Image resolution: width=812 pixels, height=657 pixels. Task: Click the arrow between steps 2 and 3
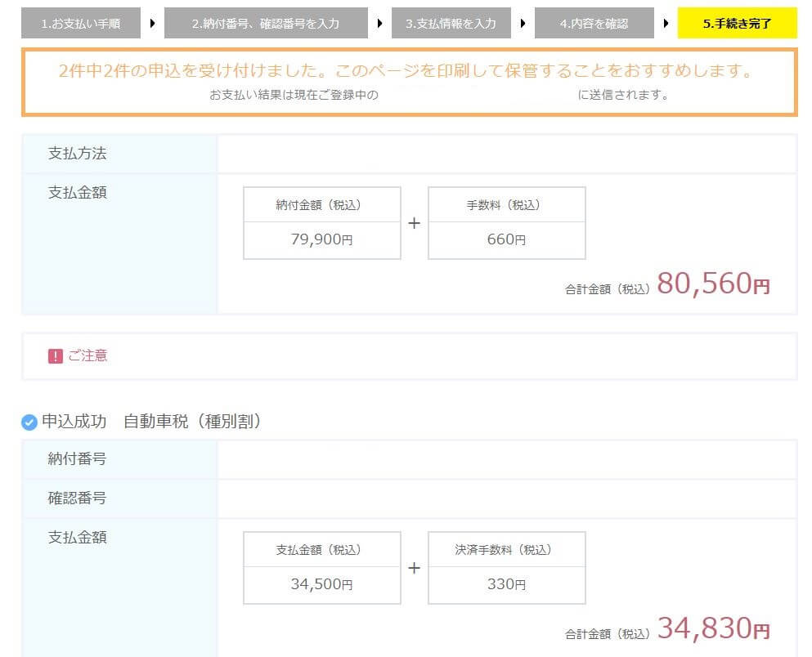[379, 23]
